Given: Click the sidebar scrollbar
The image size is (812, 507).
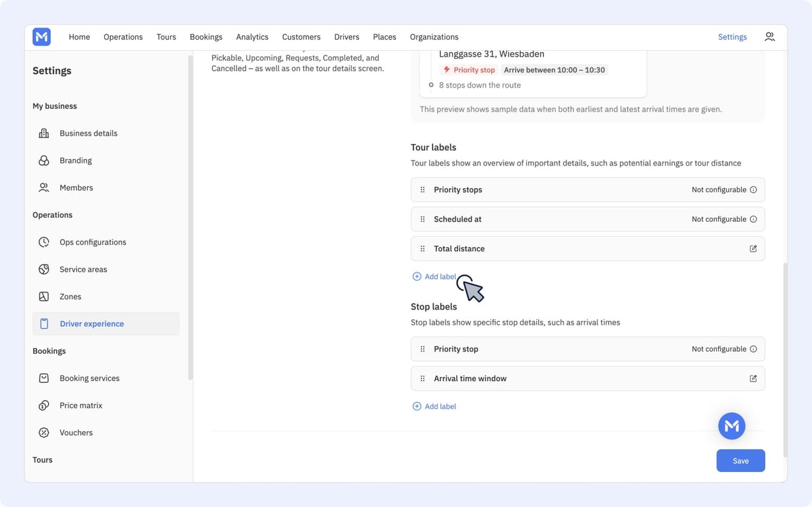Looking at the screenshot, I should pyautogui.click(x=190, y=218).
